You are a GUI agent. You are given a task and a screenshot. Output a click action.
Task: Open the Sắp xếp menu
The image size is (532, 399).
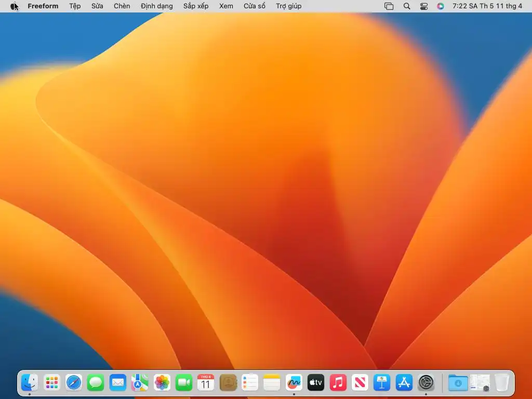pos(196,6)
